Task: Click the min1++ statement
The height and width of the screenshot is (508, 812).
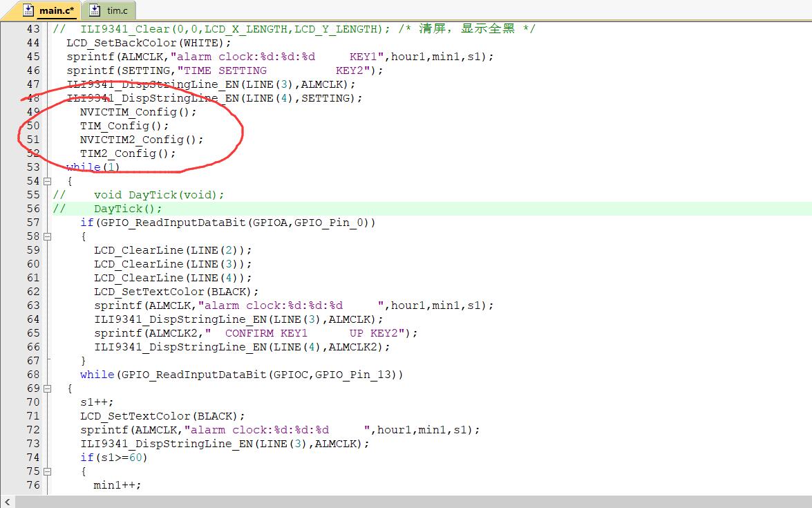Action: coord(117,485)
